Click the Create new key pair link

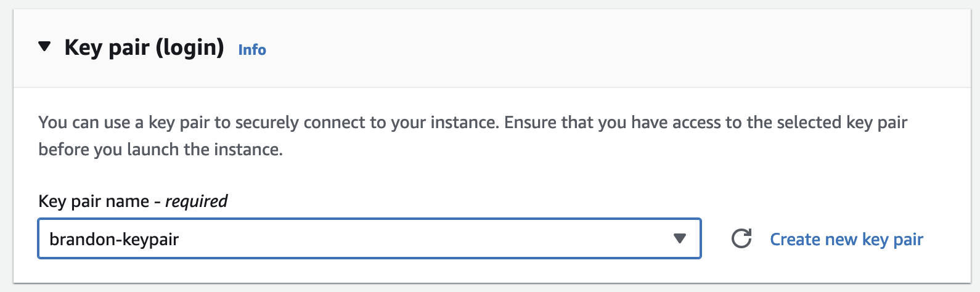(x=846, y=239)
